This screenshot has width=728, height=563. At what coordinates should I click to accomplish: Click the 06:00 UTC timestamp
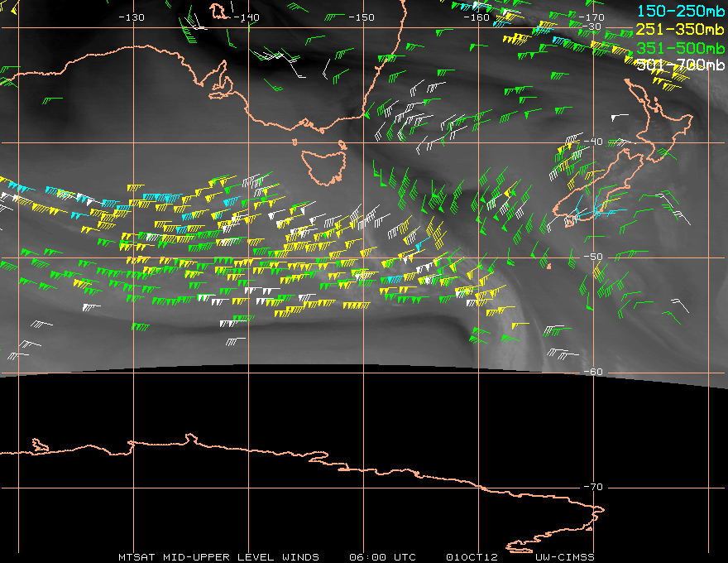pos(383,557)
